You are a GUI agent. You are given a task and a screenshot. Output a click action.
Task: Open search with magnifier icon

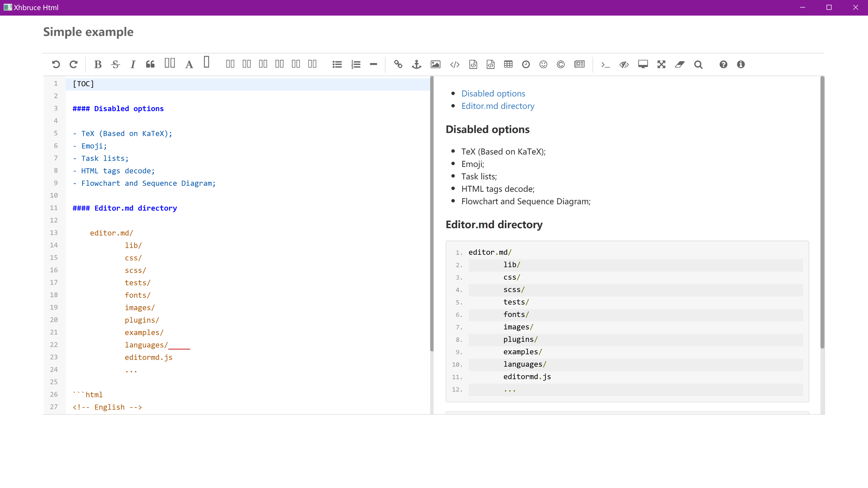click(698, 64)
